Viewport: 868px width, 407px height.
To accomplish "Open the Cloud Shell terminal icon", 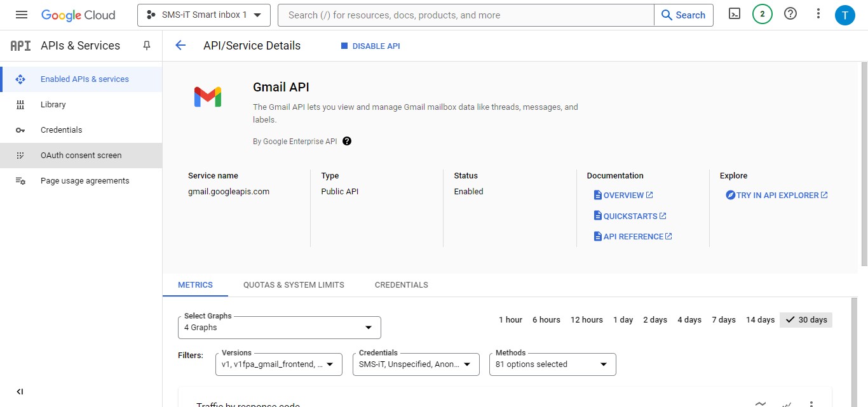I will pos(735,13).
